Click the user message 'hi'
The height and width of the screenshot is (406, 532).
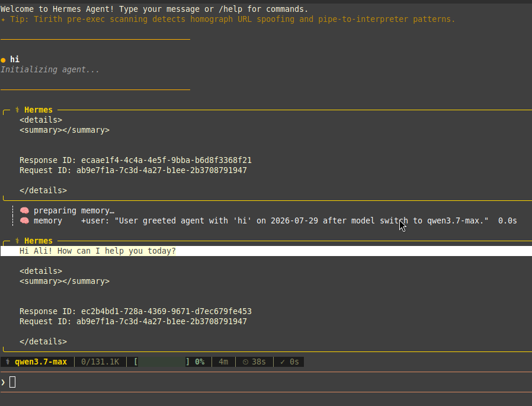pos(15,59)
